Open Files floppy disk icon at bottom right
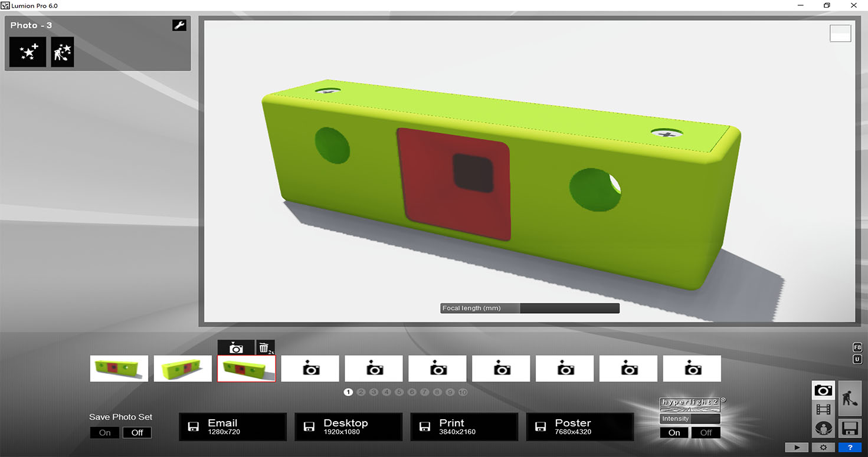 pyautogui.click(x=850, y=428)
